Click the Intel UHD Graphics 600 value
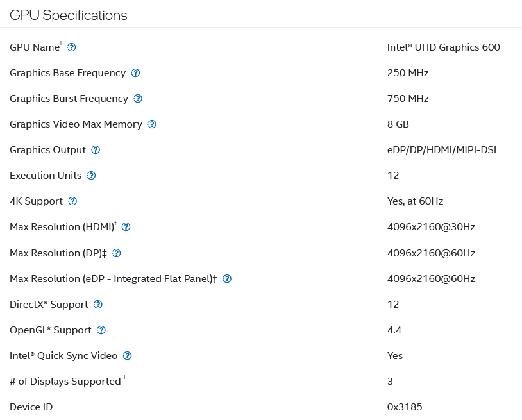522x420 pixels. [443, 47]
